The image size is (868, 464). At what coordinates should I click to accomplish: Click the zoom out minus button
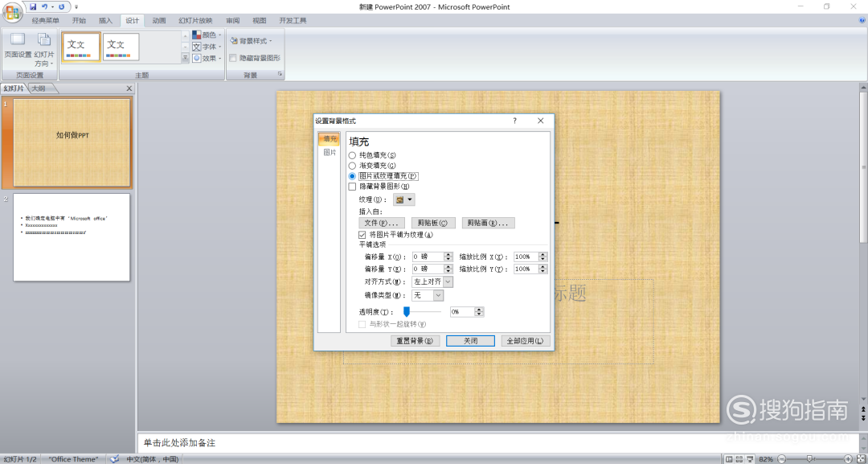pyautogui.click(x=781, y=459)
